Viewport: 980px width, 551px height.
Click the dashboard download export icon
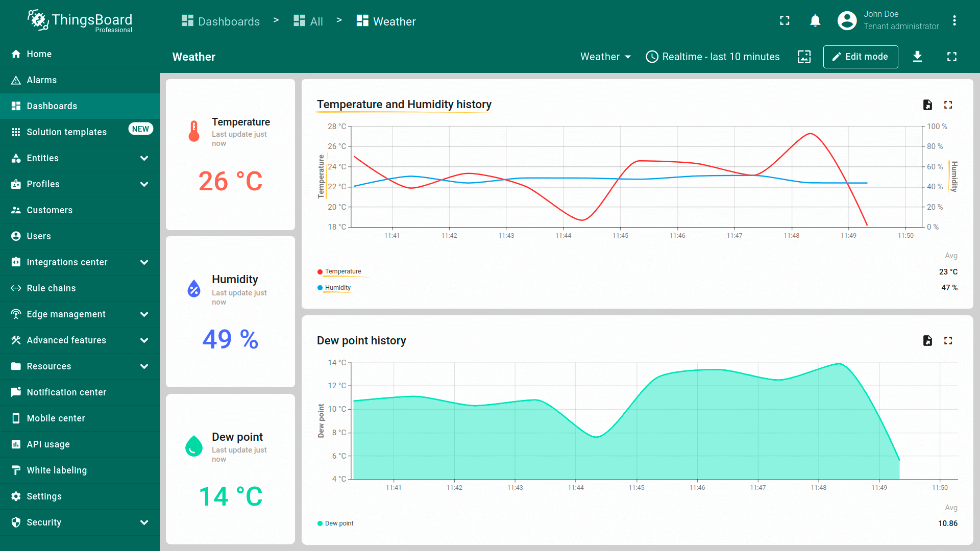click(917, 57)
